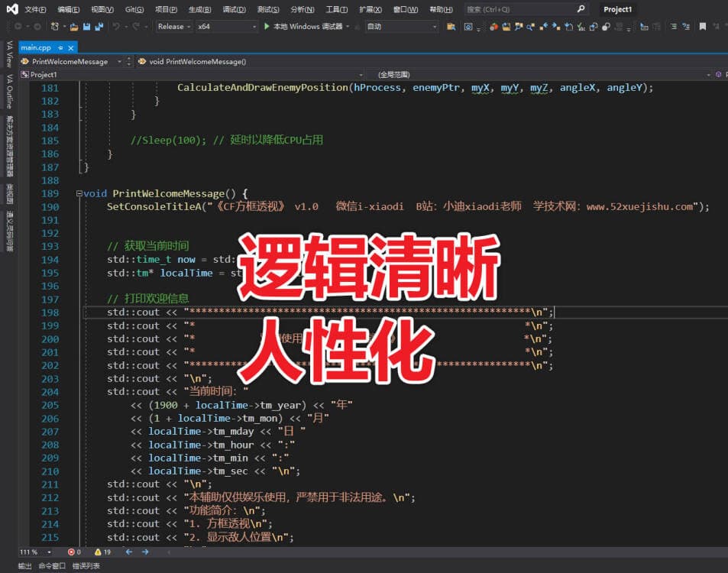Switch to the 错误列表 tab
Image resolution: width=728 pixels, height=573 pixels.
pyautogui.click(x=86, y=566)
